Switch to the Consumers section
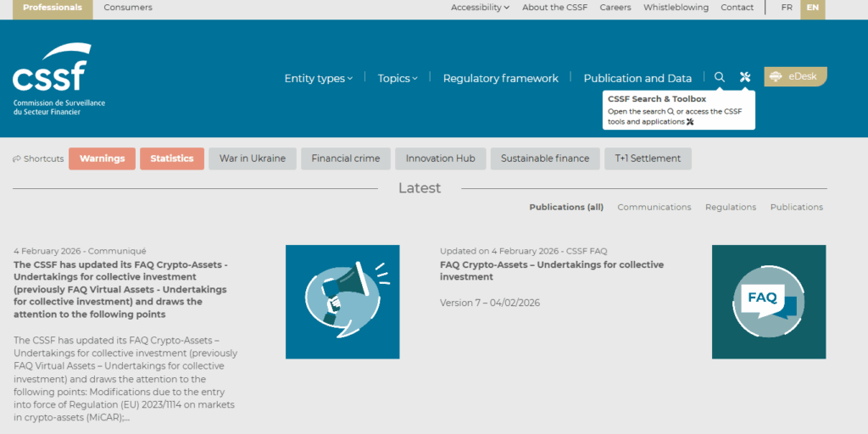 tap(128, 8)
